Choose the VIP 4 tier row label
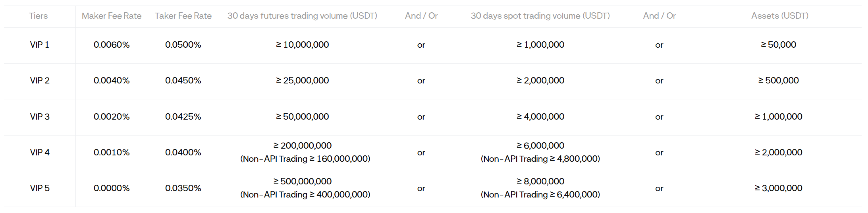Screen dimensions: 868x213 tap(40, 153)
